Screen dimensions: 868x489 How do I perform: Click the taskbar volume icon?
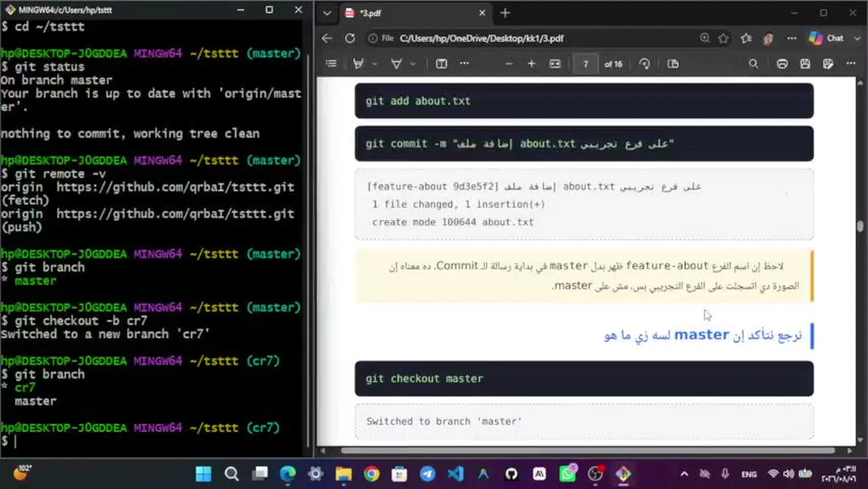[788, 474]
